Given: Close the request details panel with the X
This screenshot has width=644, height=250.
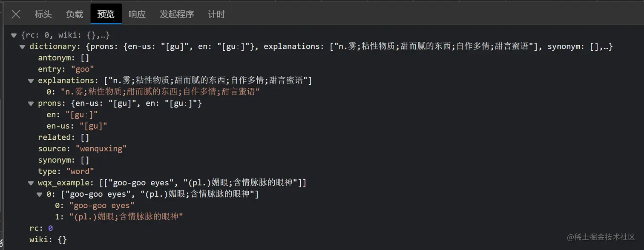Looking at the screenshot, I should click(16, 14).
